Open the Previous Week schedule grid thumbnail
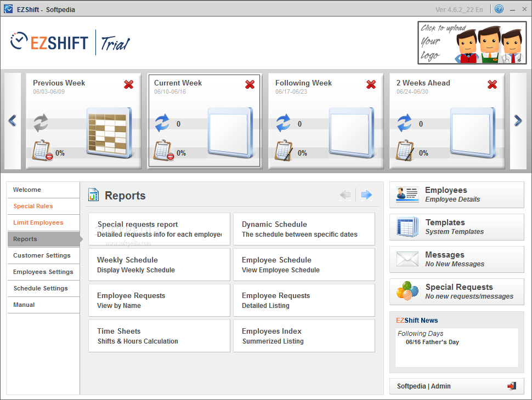The image size is (532, 400). [109, 133]
